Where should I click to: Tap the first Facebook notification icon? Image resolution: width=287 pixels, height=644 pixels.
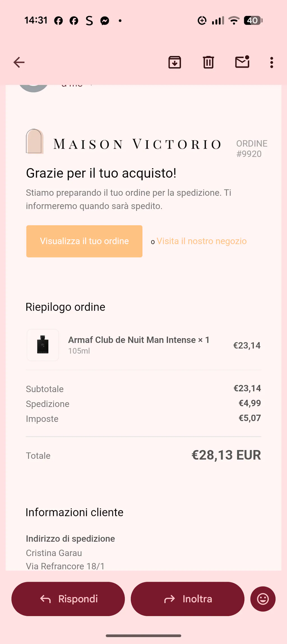pos(59,21)
